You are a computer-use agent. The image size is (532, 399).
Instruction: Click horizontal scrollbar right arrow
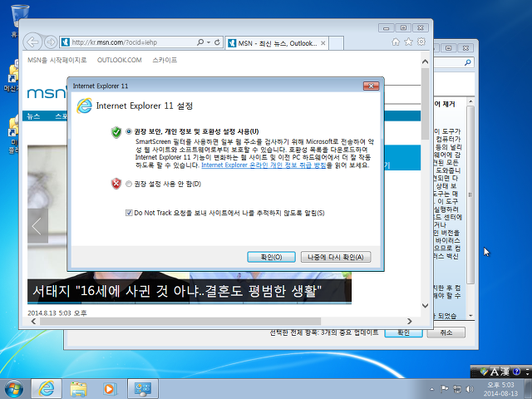click(x=410, y=321)
